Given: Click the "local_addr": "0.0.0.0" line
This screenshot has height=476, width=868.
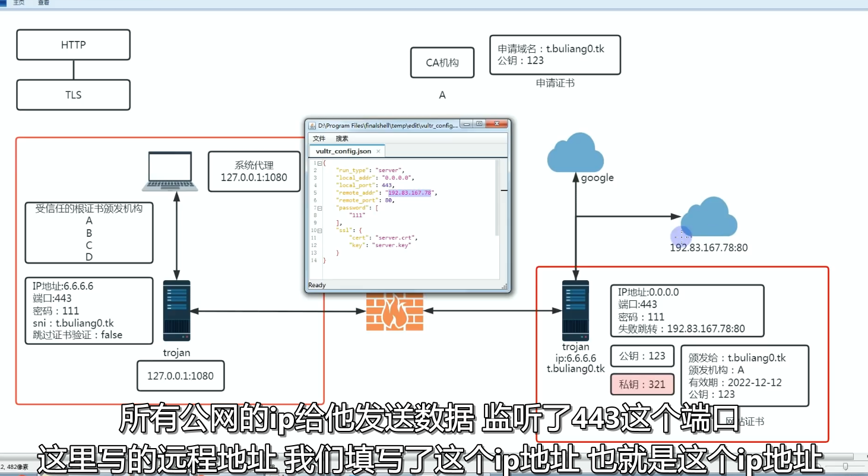Looking at the screenshot, I should tap(374, 177).
